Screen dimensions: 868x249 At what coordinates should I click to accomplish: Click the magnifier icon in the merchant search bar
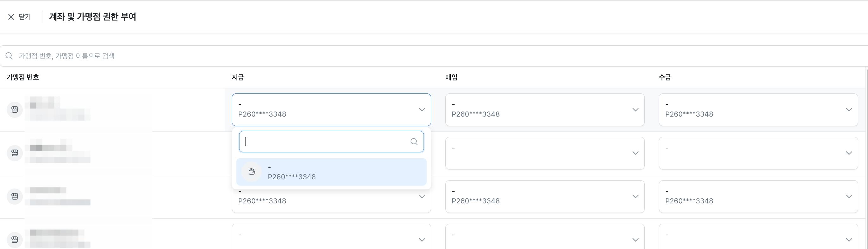click(9, 56)
